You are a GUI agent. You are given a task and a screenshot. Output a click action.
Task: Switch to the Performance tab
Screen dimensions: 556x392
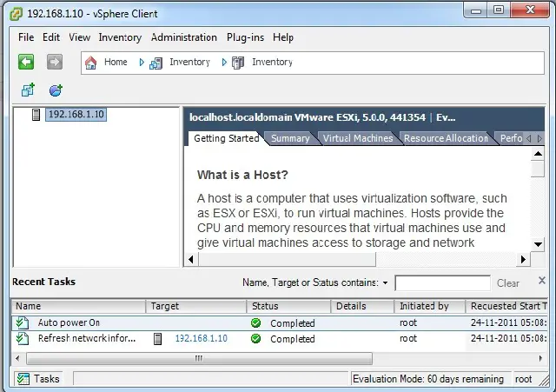511,138
